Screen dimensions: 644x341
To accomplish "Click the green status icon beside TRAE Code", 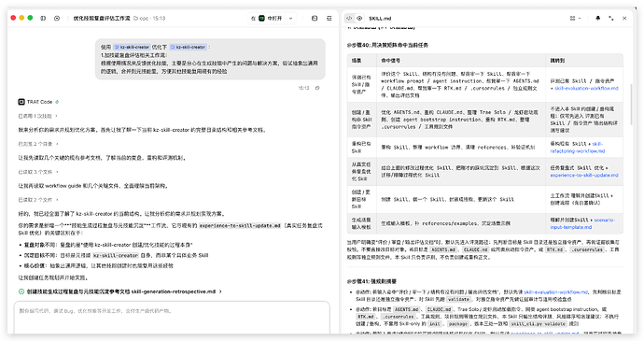I will (57, 102).
